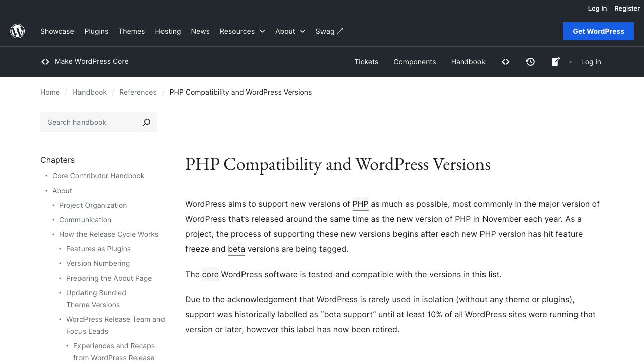Viewport: 644px width, 362px height.
Task: Open Updating Bundled Theme Versions chapter
Action: tap(96, 299)
